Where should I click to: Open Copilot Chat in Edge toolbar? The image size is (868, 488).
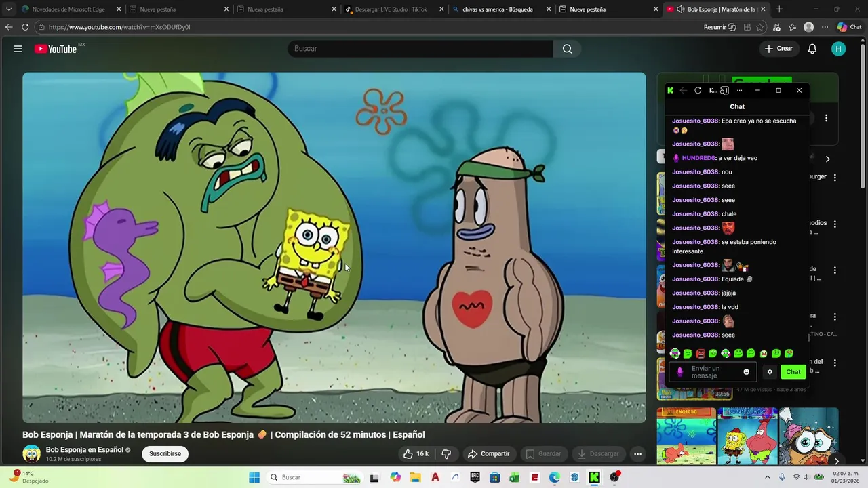click(x=849, y=27)
